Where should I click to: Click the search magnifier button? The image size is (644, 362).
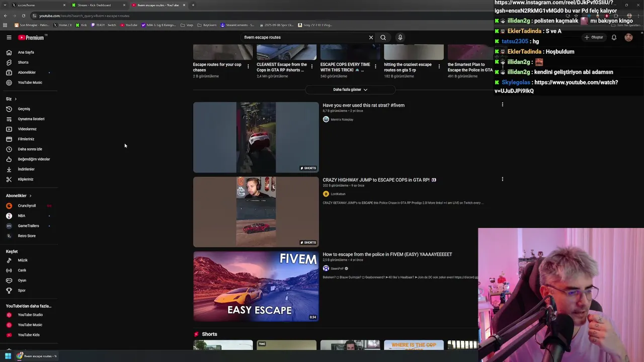coord(383,37)
